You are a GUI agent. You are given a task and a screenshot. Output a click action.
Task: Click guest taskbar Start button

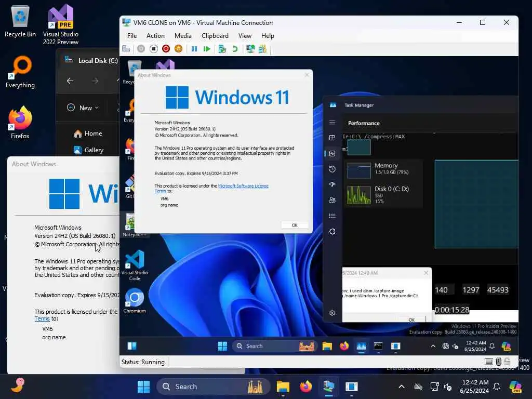222,346
